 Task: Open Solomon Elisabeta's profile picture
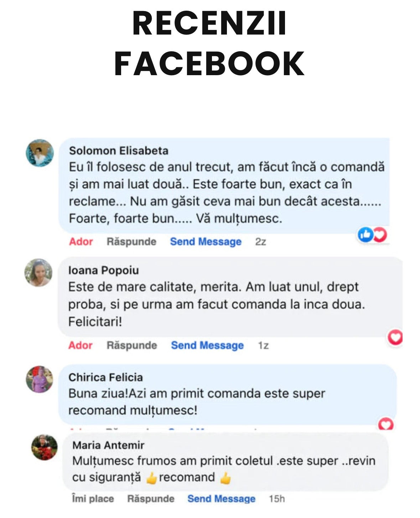40,153
